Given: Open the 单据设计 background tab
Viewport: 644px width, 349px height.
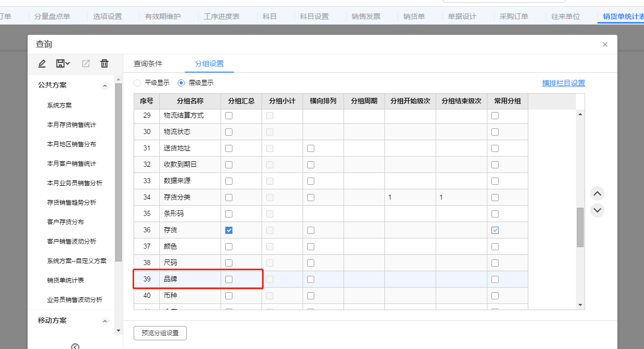Looking at the screenshot, I should 462,16.
